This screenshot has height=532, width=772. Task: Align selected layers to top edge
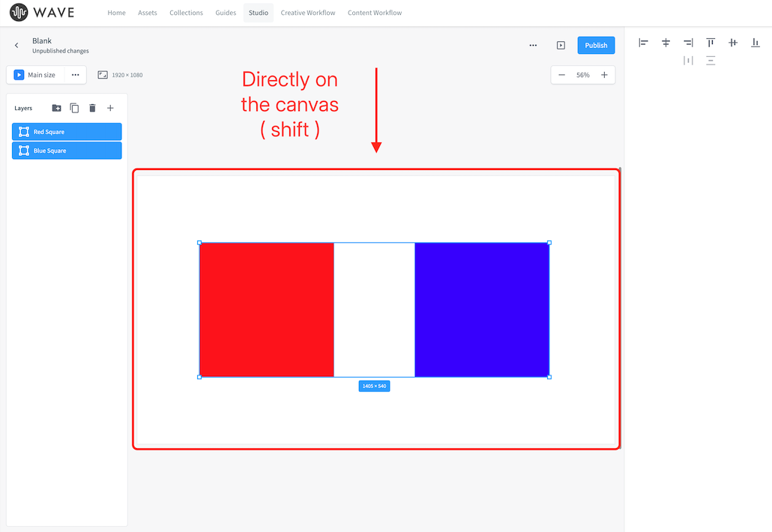pos(711,43)
